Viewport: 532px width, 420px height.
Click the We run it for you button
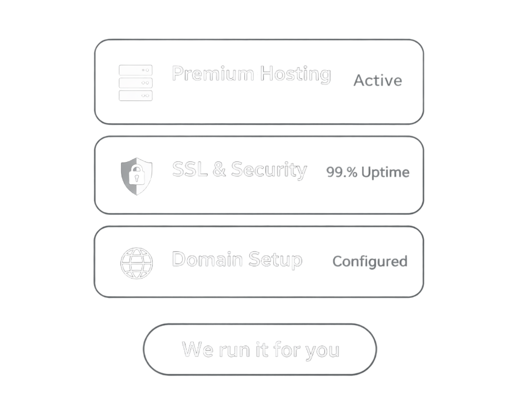point(260,349)
